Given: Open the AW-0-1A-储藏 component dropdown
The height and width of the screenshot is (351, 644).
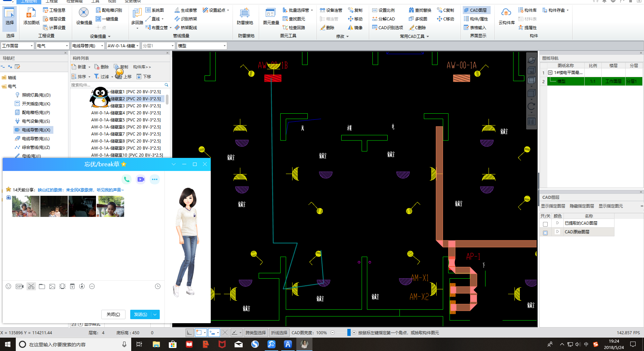Looking at the screenshot, I should [123, 46].
